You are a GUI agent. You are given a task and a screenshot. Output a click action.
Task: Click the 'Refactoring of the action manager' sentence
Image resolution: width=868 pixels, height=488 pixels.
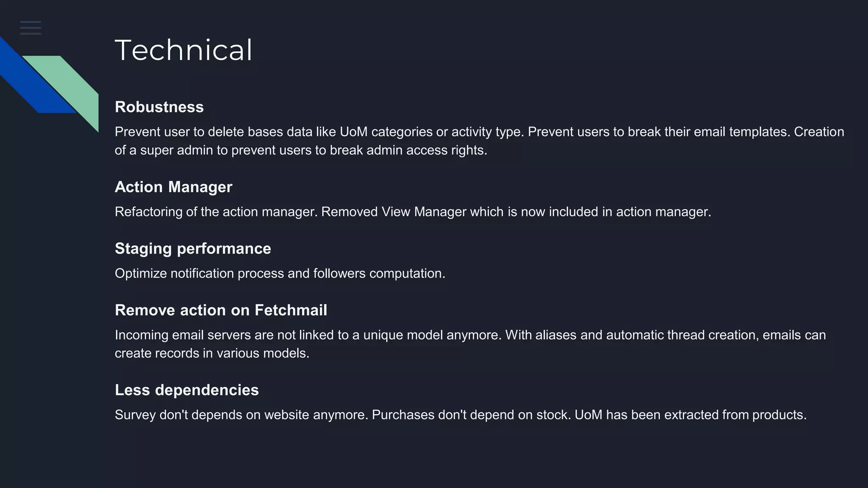216,212
